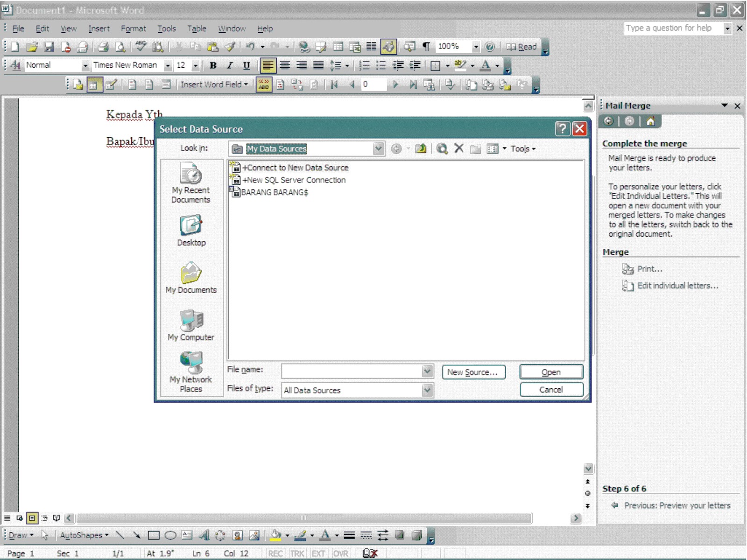Toggle the Drawing toolbar button
This screenshot has width=747, height=560.
[388, 47]
